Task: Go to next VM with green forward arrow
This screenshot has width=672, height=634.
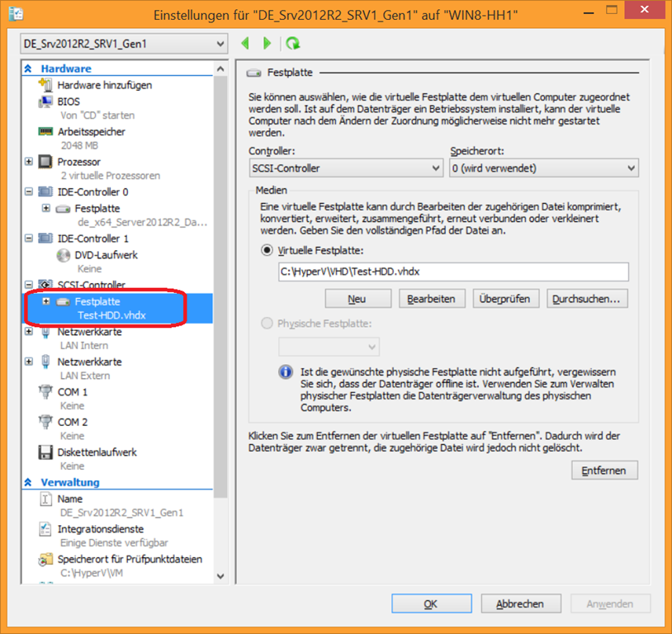Action: (x=267, y=43)
